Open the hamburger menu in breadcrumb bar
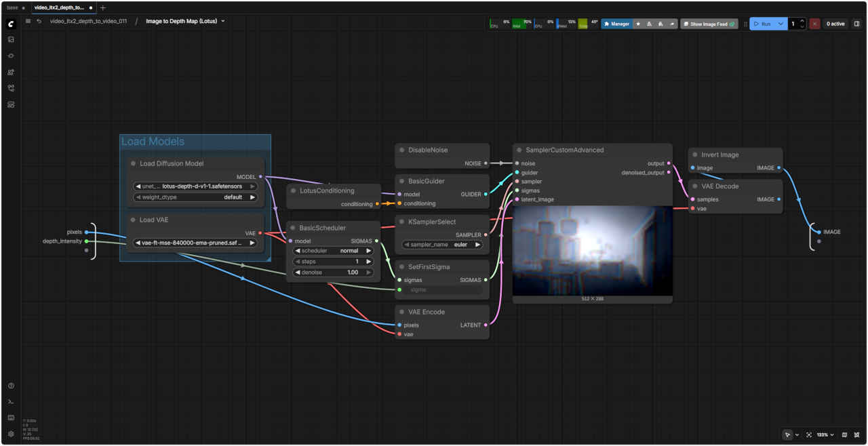 point(28,21)
